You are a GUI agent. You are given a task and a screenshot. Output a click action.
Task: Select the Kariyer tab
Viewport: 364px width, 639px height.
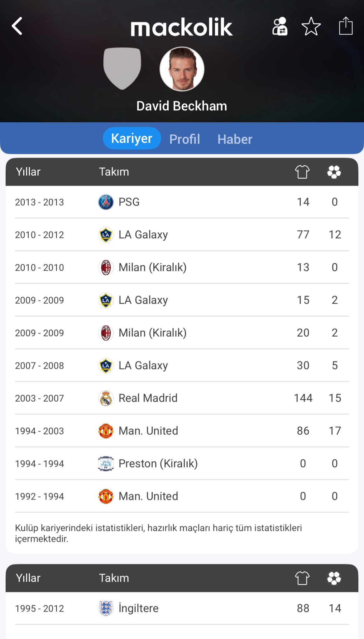pyautogui.click(x=132, y=138)
